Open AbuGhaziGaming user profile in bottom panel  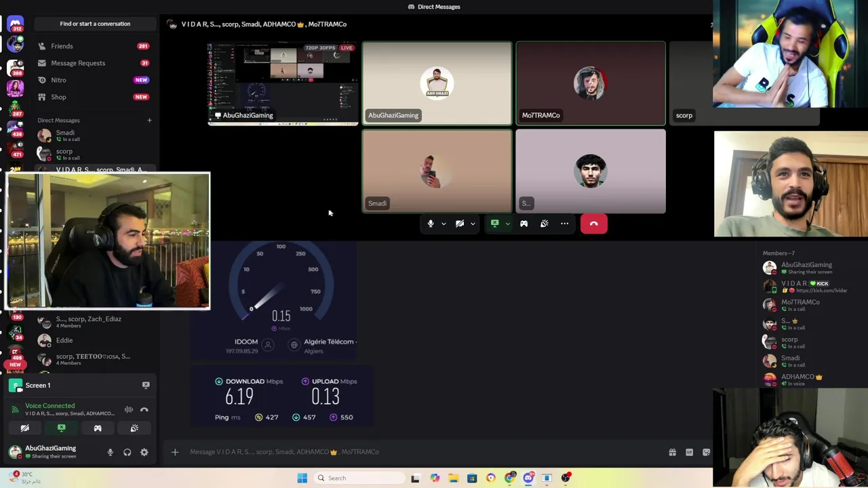(x=43, y=451)
